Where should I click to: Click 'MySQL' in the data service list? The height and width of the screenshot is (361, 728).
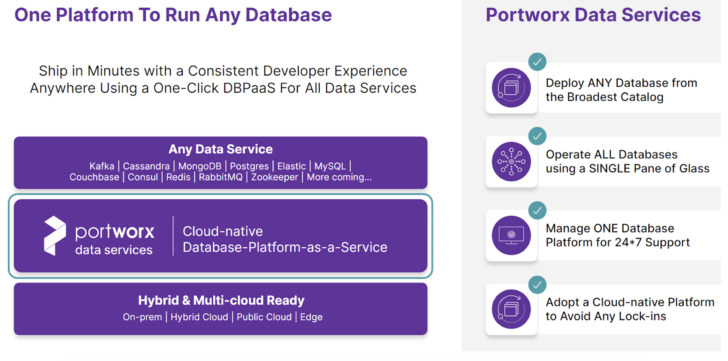coord(330,167)
